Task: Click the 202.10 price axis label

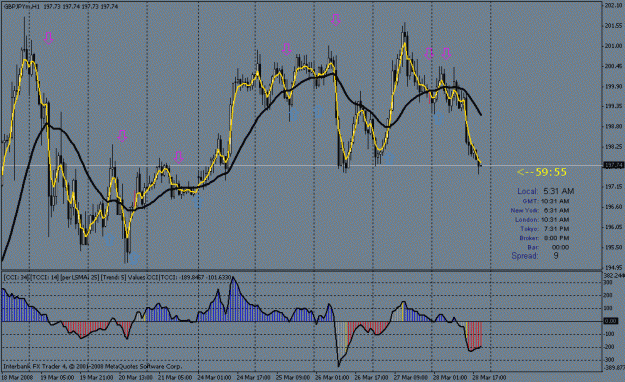Action: tap(613, 5)
